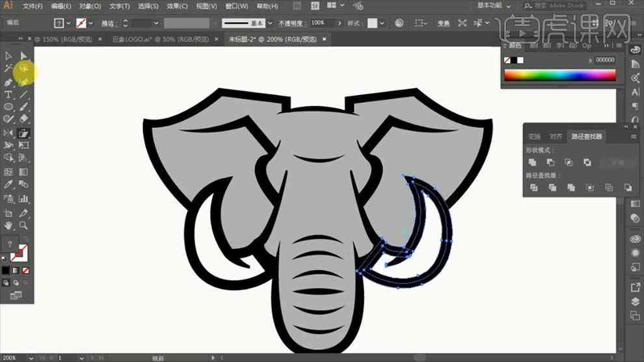
Task: Click the hex value field 000000
Action: tap(605, 60)
